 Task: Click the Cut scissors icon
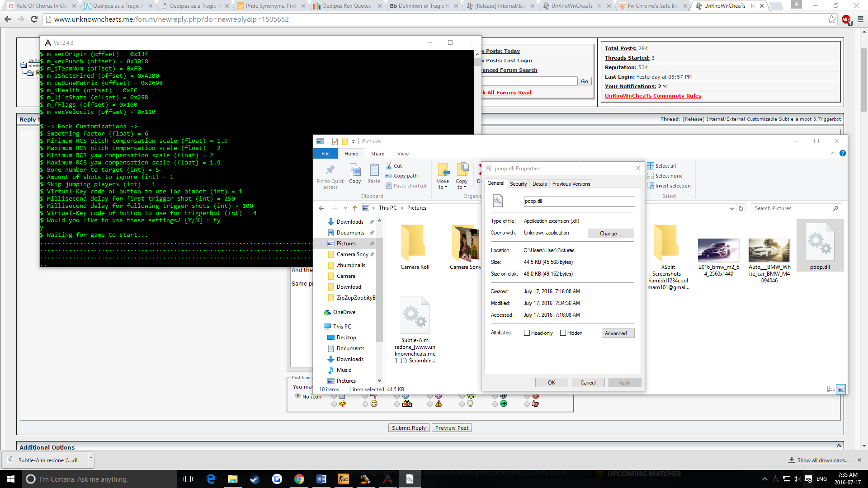click(389, 166)
